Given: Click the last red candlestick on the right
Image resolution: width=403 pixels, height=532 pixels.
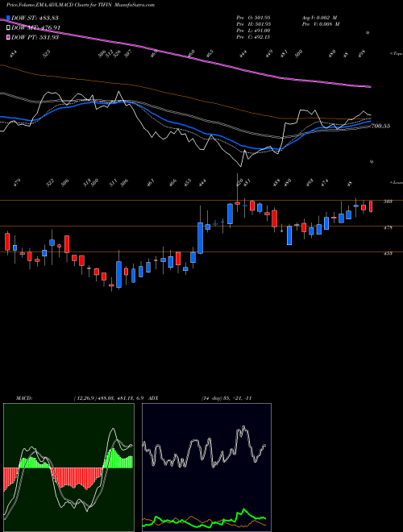Looking at the screenshot, I should click(371, 206).
